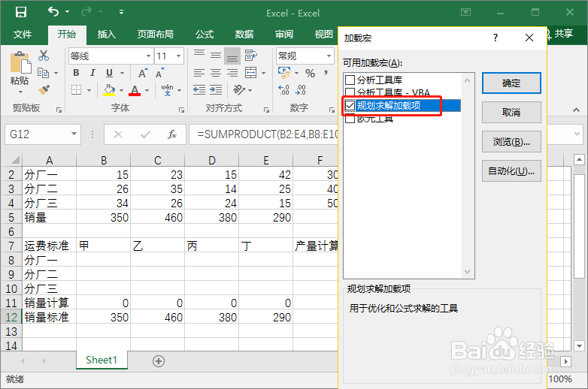
Task: Check the 分析工具库 add-in box
Action: (x=350, y=80)
